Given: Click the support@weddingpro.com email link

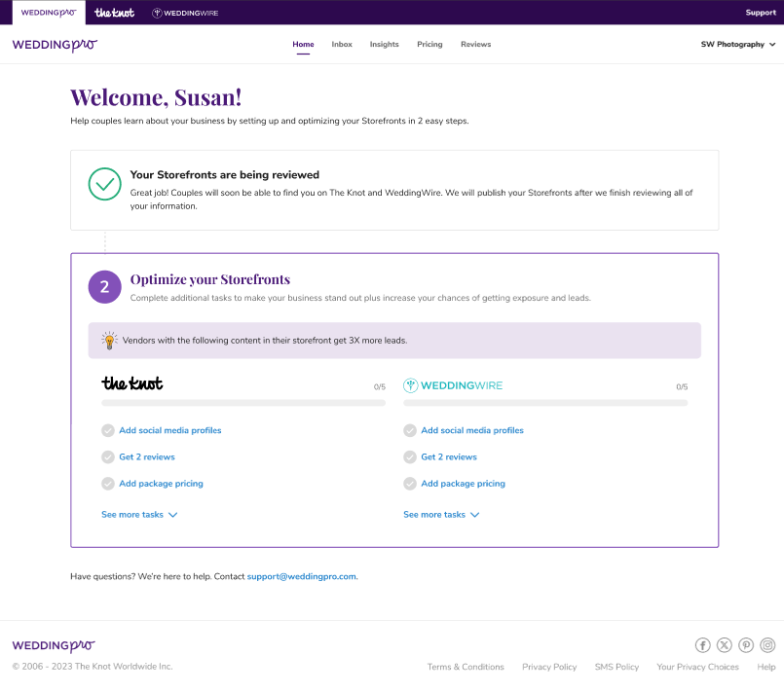Looking at the screenshot, I should [x=302, y=576].
